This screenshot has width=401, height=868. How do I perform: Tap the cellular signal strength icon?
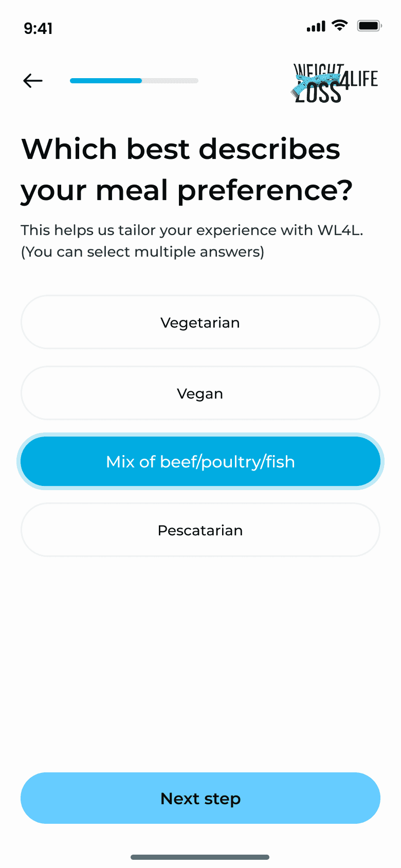coord(316,26)
